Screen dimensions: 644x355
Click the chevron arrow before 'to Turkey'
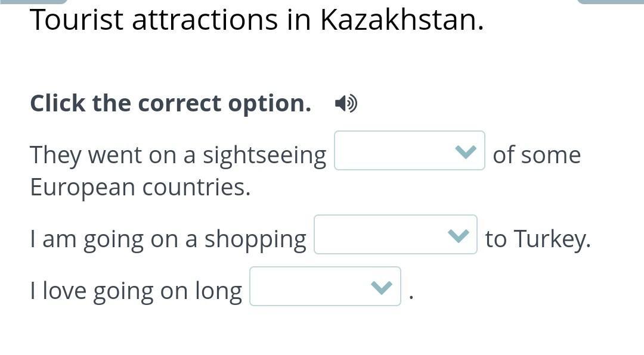click(x=458, y=235)
